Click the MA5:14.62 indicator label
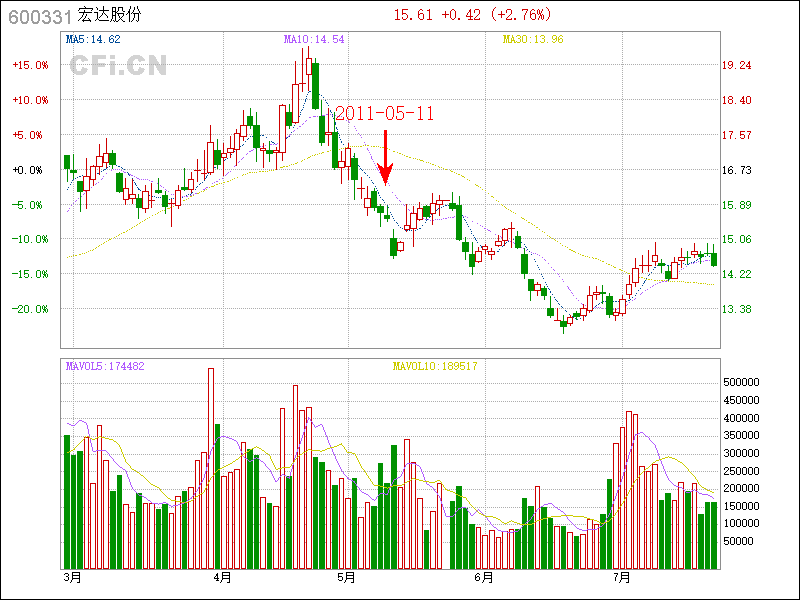 click(x=93, y=39)
